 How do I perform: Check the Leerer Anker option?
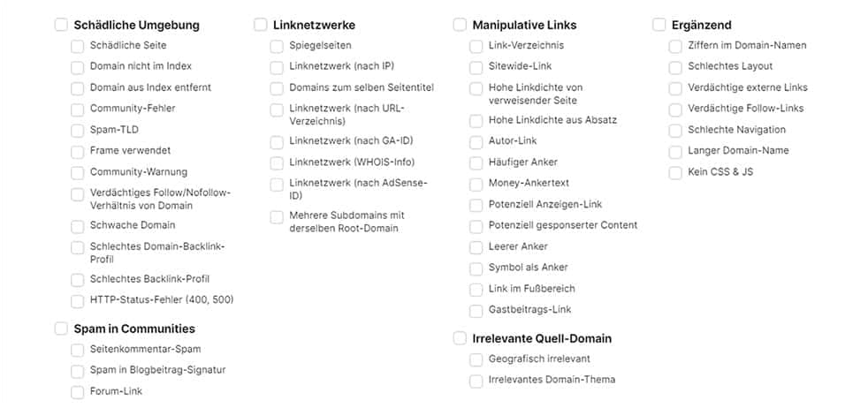coord(476,247)
